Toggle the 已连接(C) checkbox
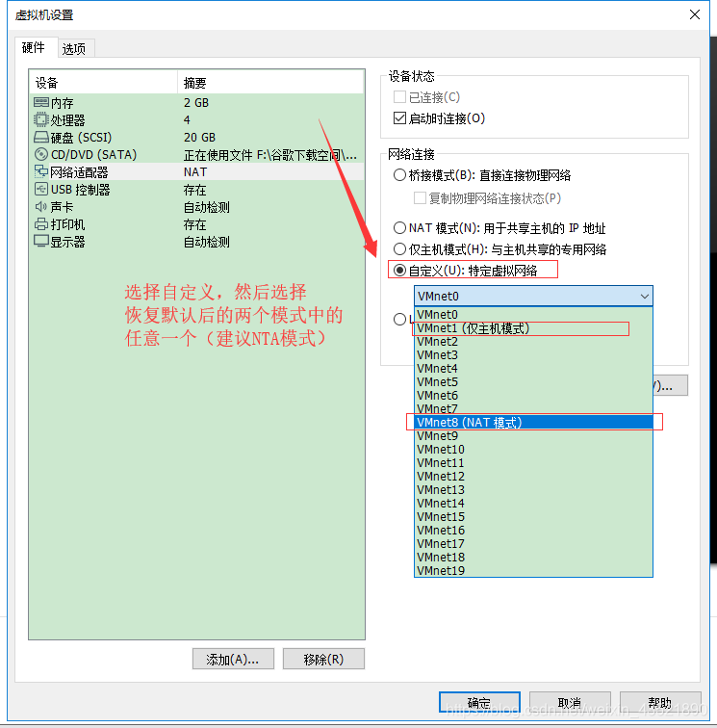Viewport: 717px width, 728px height. click(x=399, y=97)
